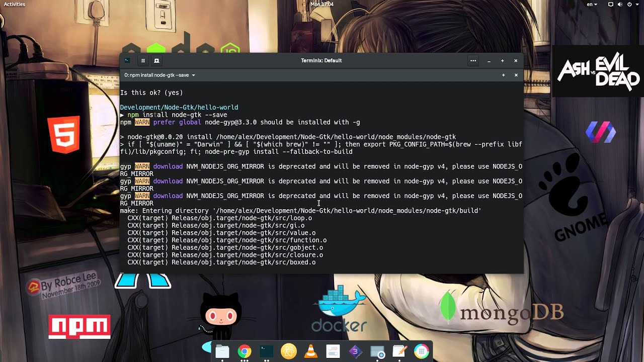
Task: Click the power icon in the top bar
Action: click(629, 4)
